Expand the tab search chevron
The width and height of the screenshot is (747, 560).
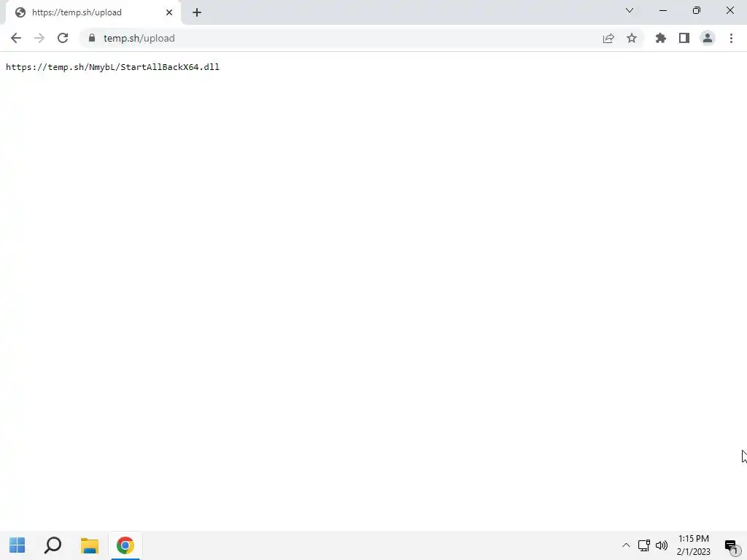click(630, 10)
